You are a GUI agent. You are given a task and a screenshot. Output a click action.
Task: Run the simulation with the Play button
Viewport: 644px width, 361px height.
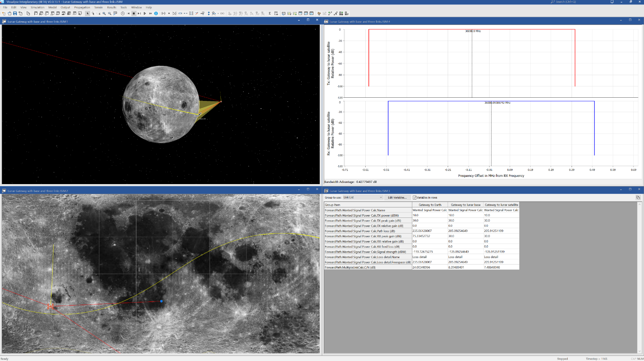145,13
